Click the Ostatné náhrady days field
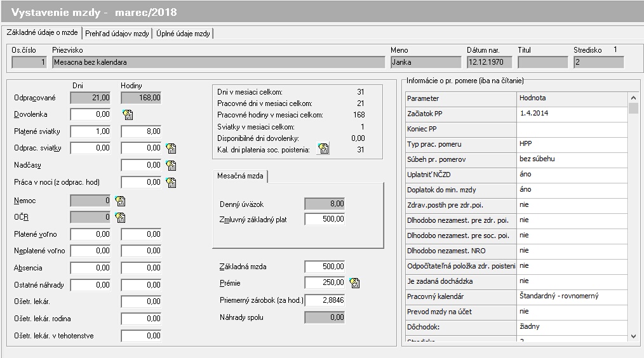This screenshot has height=358, width=644. (90, 285)
